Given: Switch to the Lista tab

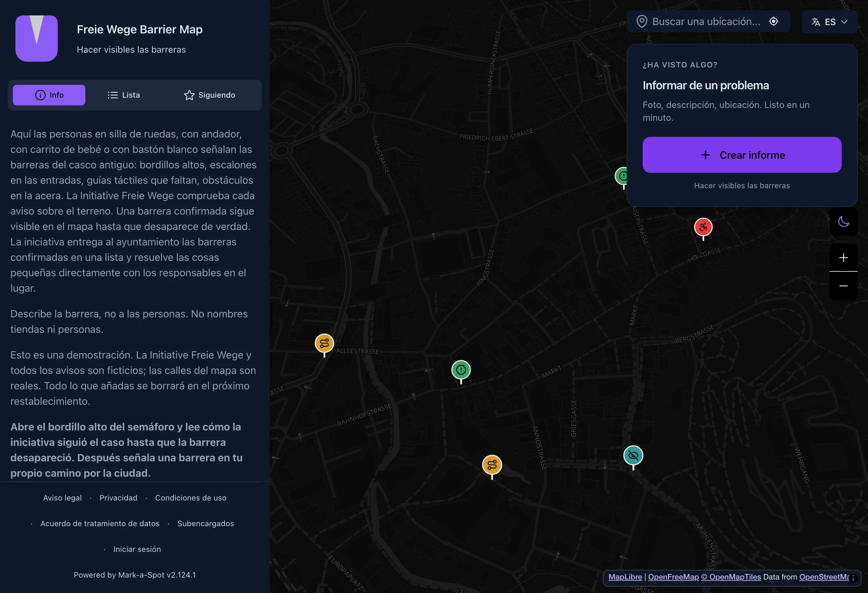Looking at the screenshot, I should tap(124, 95).
